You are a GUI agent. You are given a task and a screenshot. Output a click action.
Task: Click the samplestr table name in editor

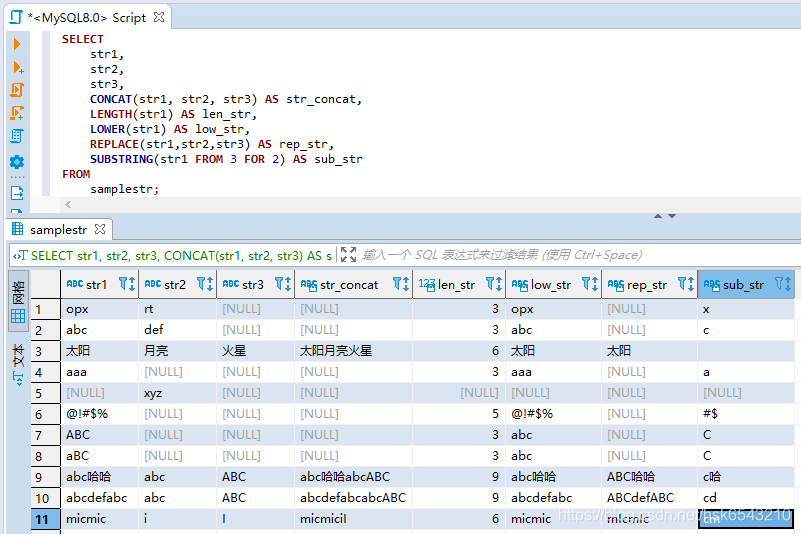click(x=124, y=189)
